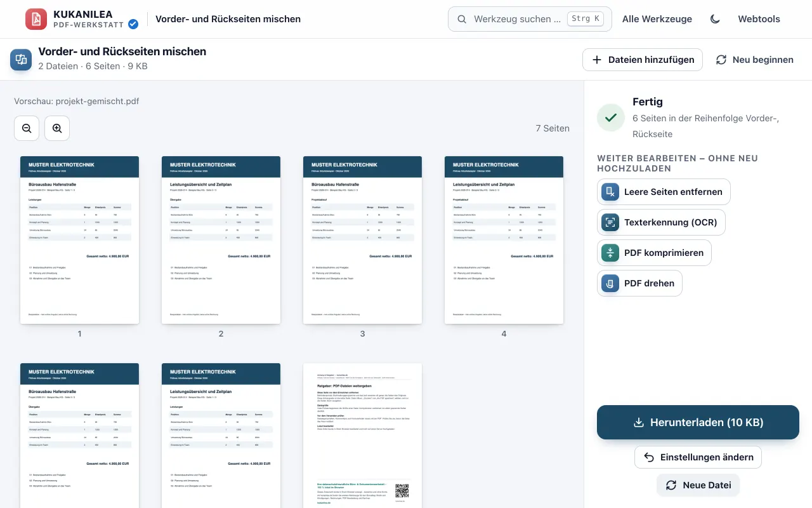Zoom out the preview with minus magnifier
This screenshot has height=508, width=812.
27,128
